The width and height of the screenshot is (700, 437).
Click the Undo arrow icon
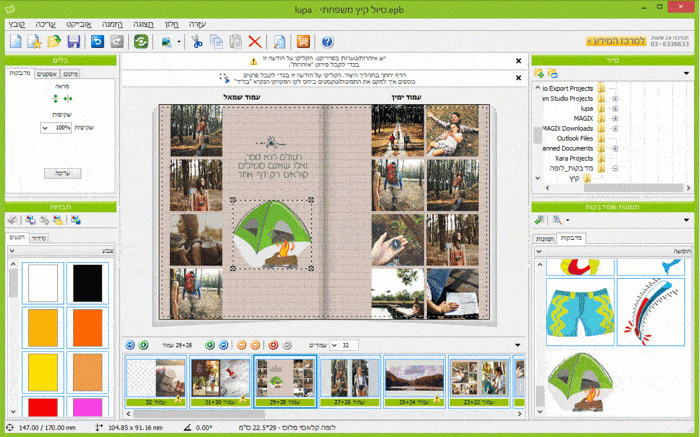[97, 41]
